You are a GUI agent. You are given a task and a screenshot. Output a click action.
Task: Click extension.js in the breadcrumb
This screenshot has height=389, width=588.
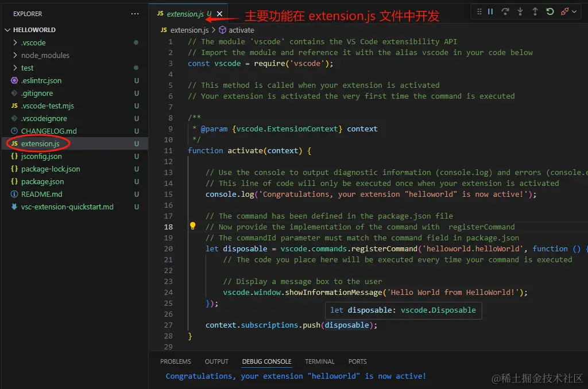coord(189,30)
